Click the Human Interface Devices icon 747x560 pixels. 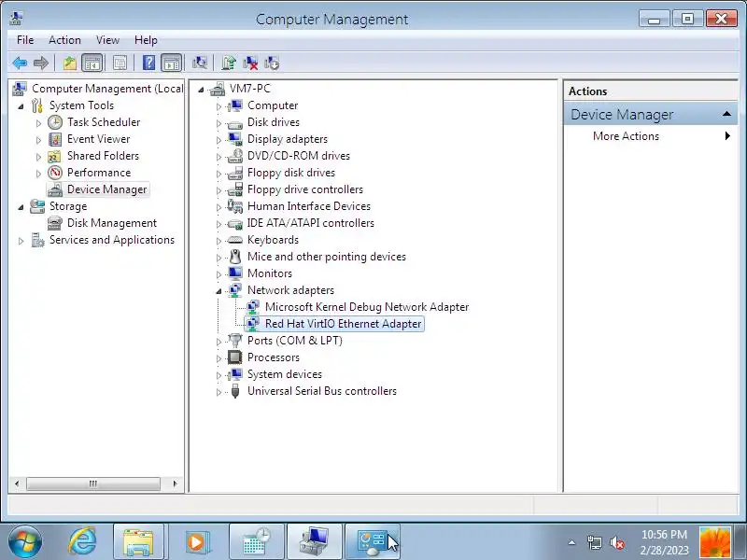click(235, 206)
